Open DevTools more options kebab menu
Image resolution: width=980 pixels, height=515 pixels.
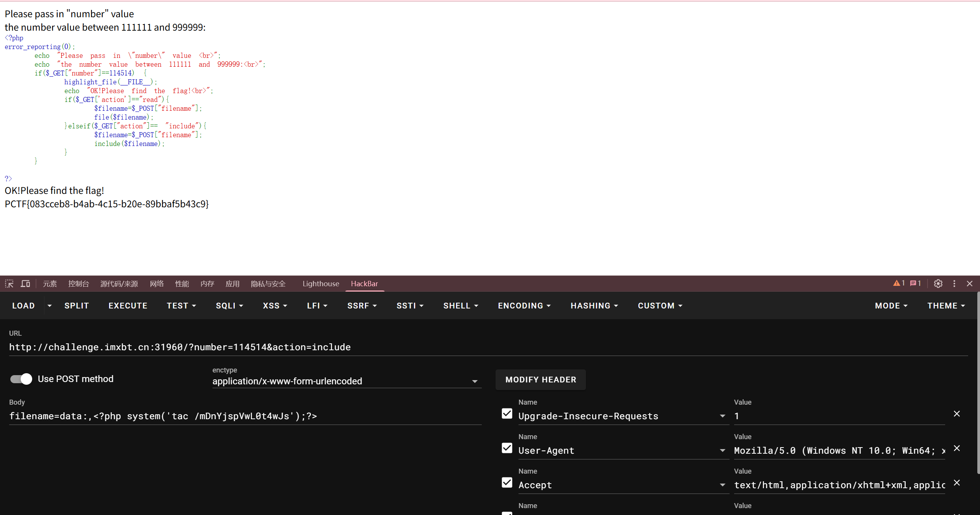click(954, 284)
